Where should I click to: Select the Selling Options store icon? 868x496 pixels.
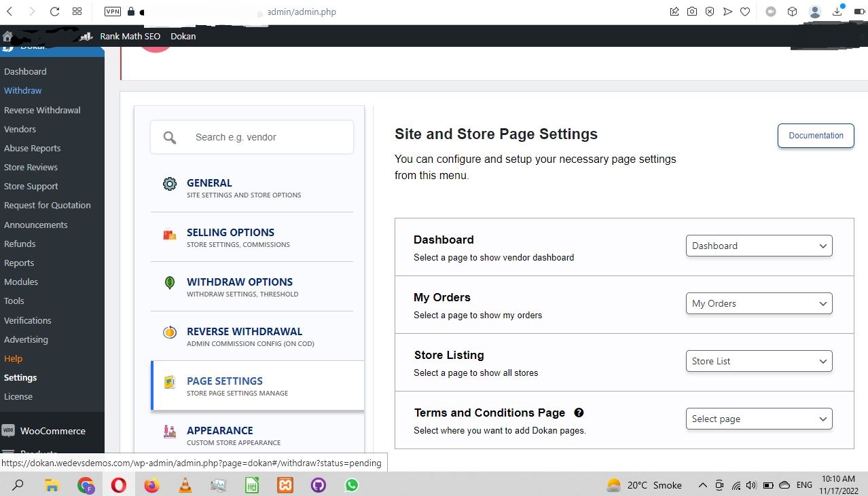click(x=169, y=233)
